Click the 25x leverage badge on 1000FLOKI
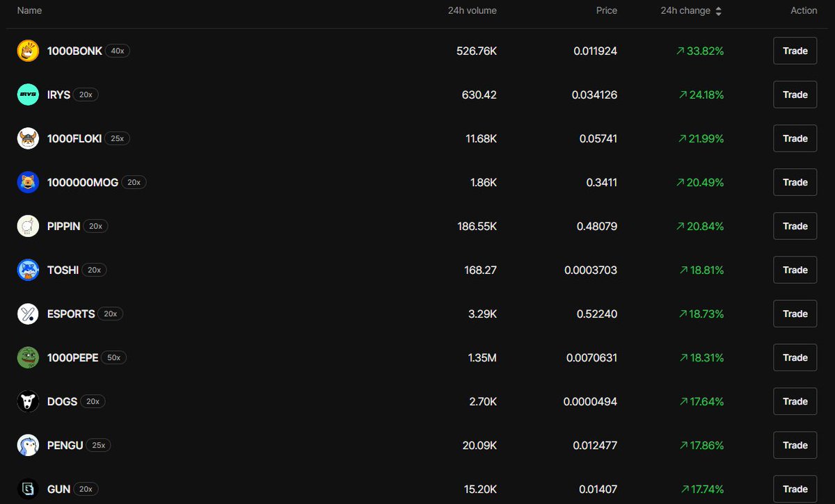 (117, 138)
